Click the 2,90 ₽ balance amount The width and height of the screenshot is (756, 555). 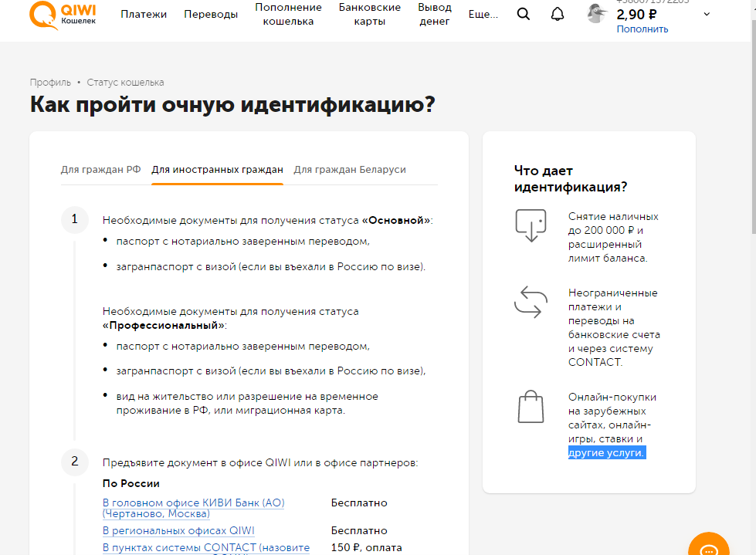click(636, 15)
